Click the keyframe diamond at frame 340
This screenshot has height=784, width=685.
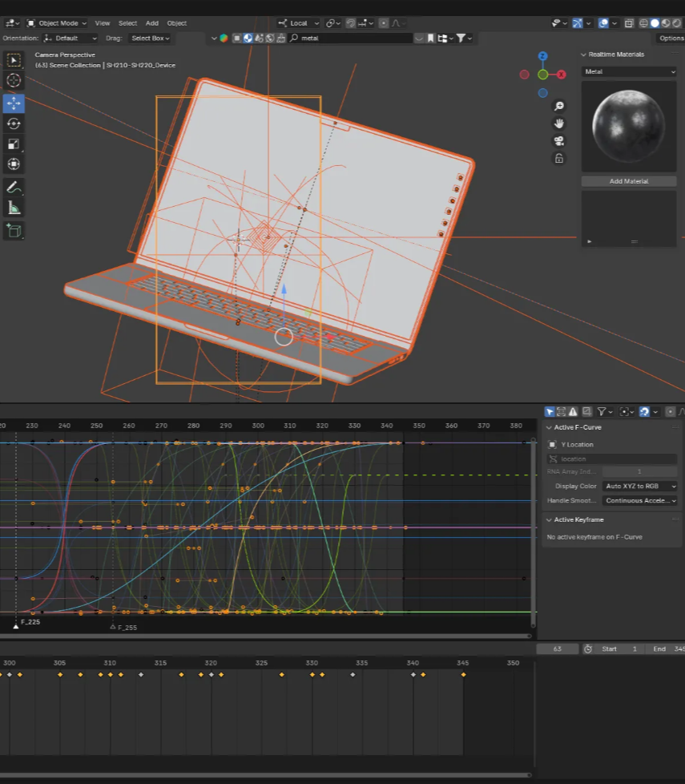tap(413, 675)
